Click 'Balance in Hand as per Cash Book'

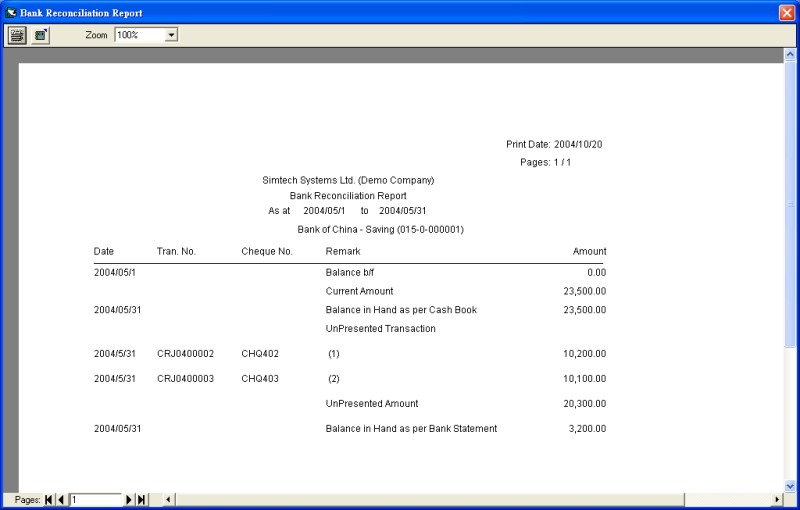(x=401, y=310)
